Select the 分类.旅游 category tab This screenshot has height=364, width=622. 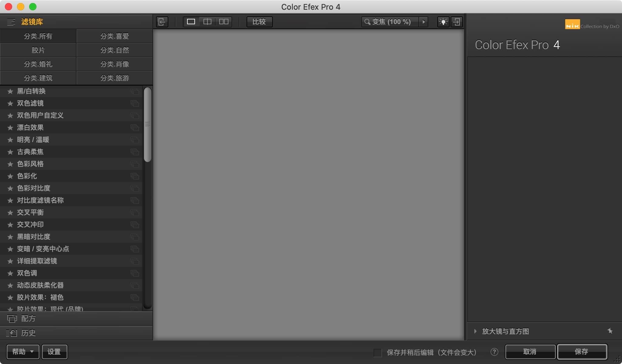114,78
